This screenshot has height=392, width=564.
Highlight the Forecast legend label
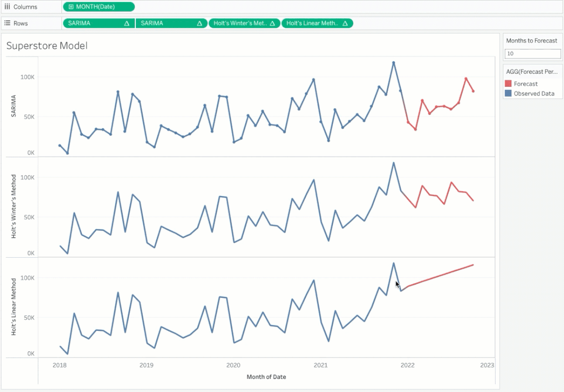(x=525, y=84)
